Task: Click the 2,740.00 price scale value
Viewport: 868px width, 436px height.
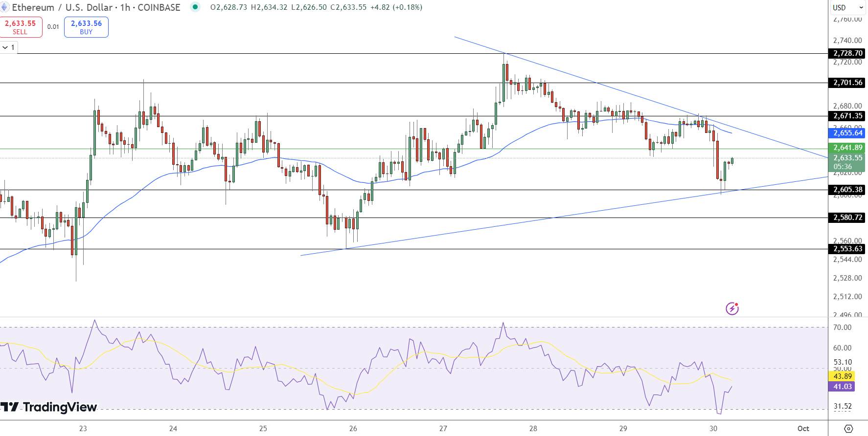Action: [847, 41]
